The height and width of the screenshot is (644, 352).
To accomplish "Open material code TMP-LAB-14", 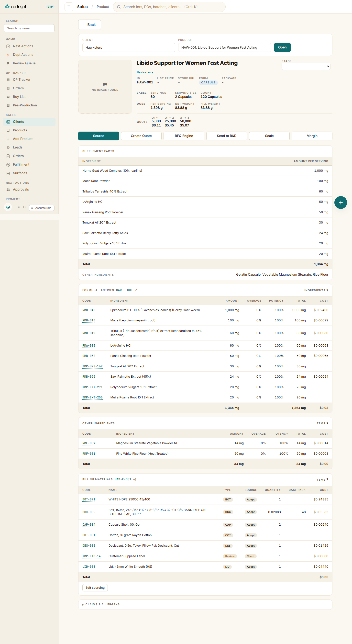I will click(91, 556).
